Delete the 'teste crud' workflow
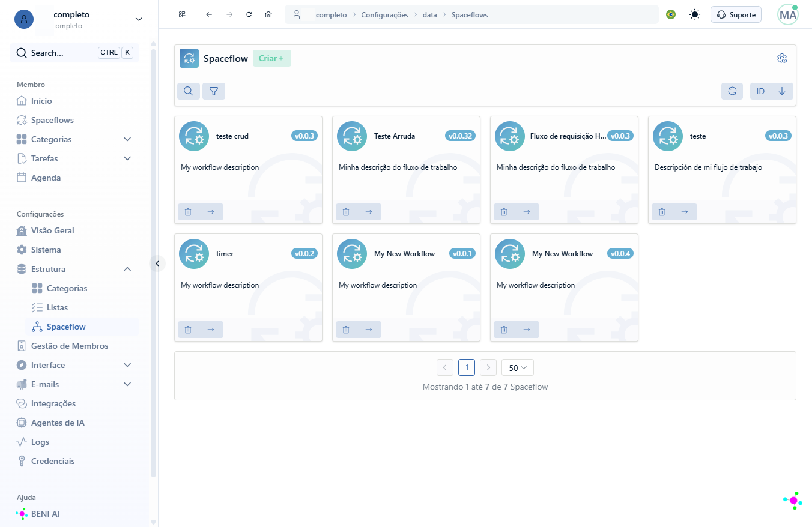 [188, 212]
